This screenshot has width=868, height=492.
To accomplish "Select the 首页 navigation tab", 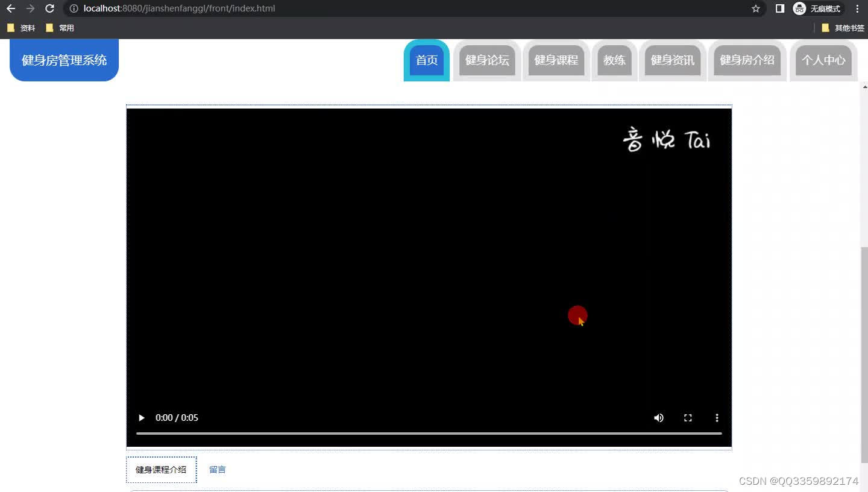I will point(427,60).
